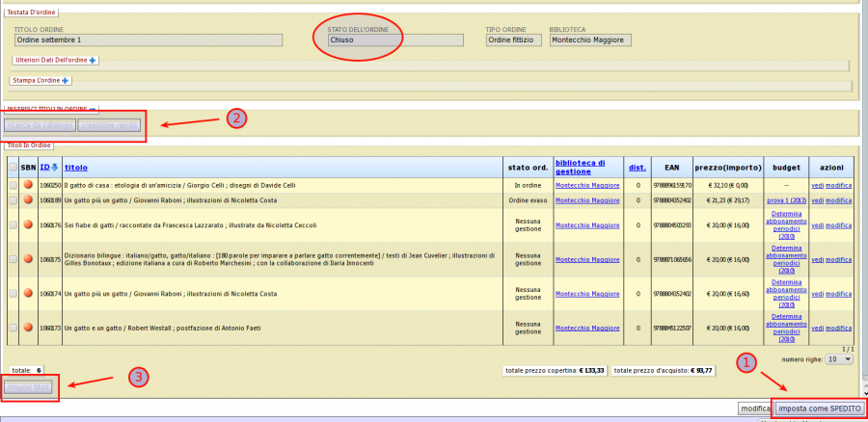Click the Titolo Ordine input field

147,40
